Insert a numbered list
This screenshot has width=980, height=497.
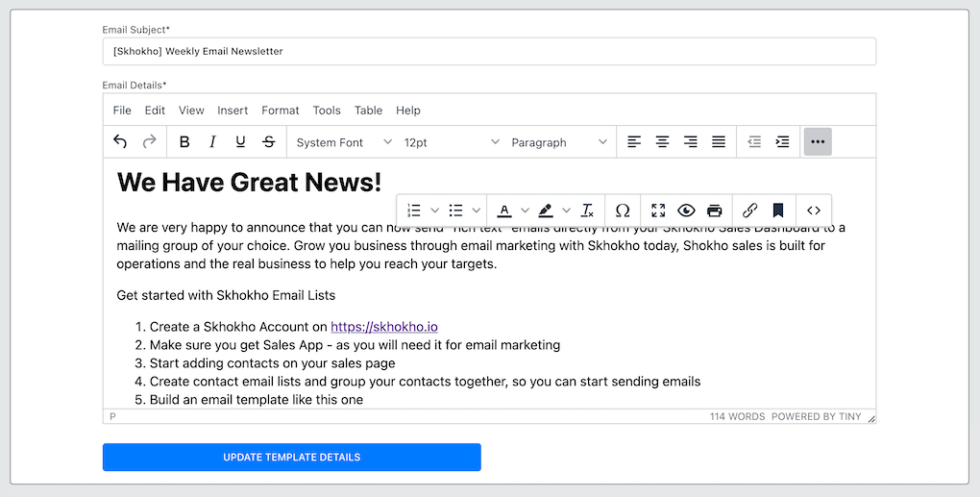[414, 211]
